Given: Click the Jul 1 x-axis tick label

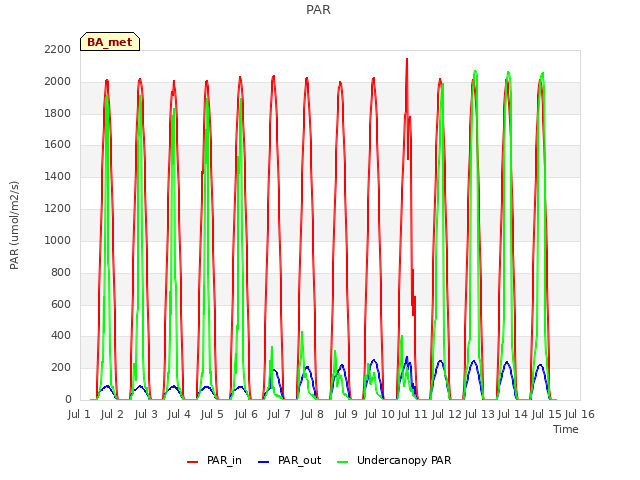Looking at the screenshot, I should click(79, 414).
